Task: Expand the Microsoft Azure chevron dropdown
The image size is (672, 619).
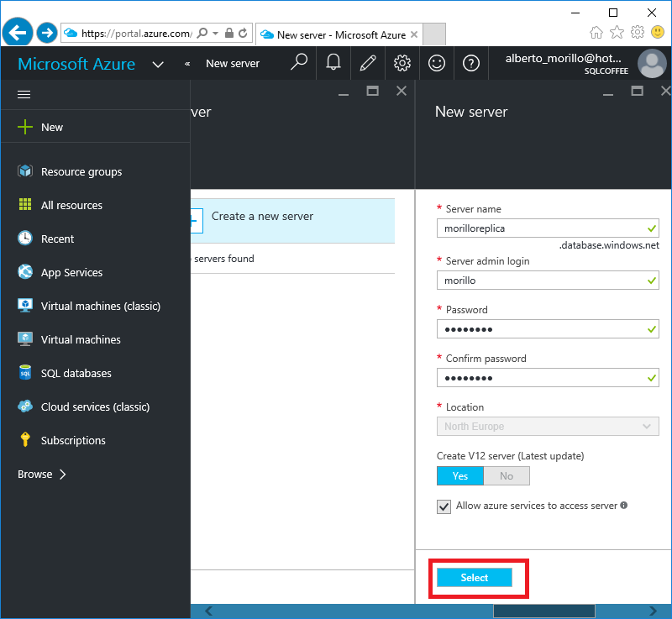Action: point(158,65)
